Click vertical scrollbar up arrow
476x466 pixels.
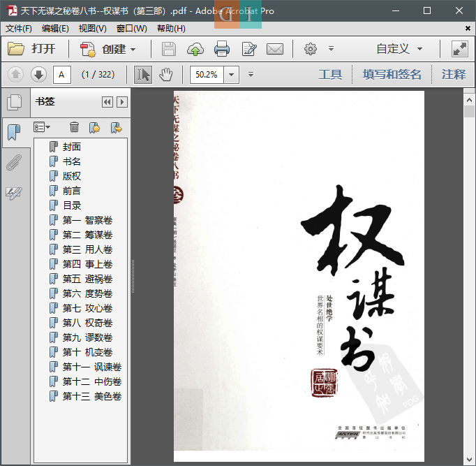click(x=469, y=100)
